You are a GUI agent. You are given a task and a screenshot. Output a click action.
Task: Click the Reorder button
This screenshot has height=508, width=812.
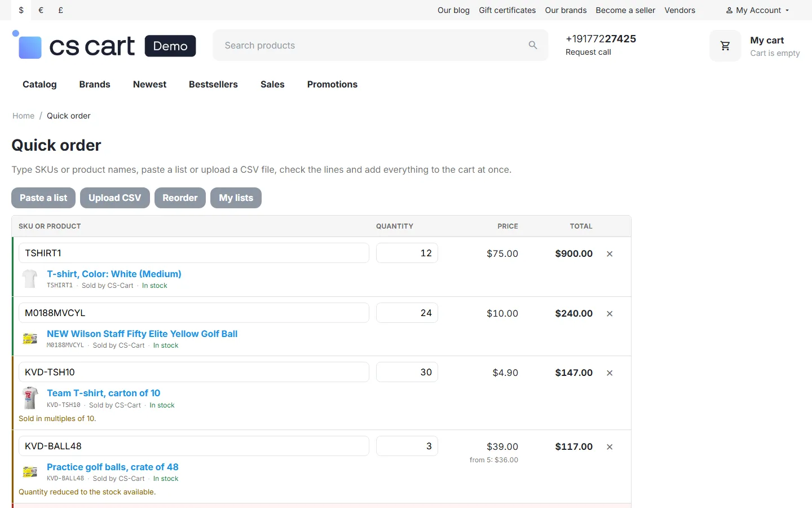coord(180,198)
